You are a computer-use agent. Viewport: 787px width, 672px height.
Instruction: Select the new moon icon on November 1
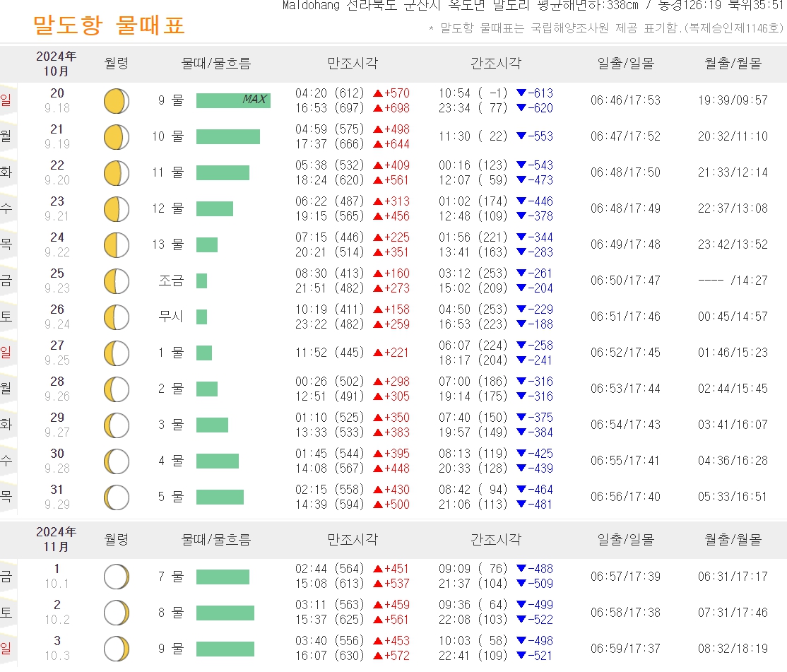click(x=115, y=576)
